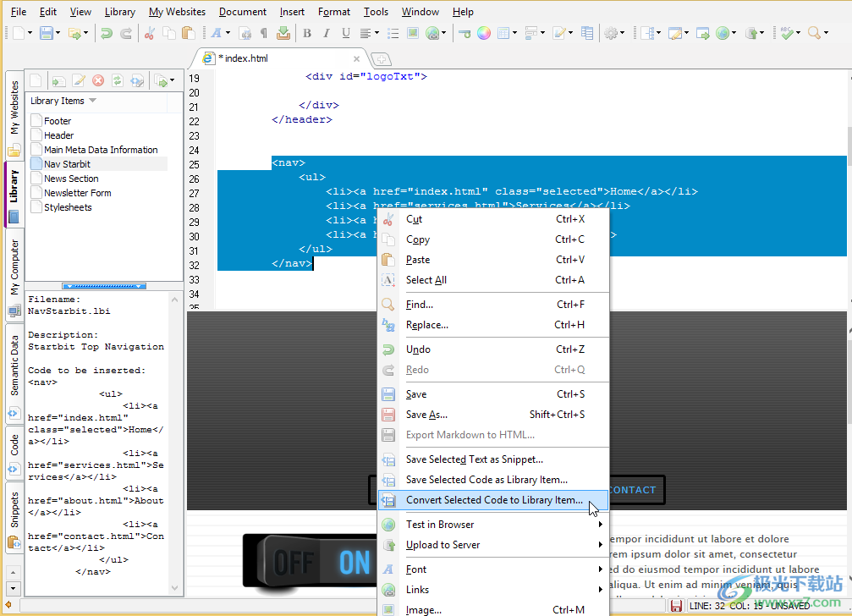Image resolution: width=852 pixels, height=616 pixels.
Task: Click the ABC spell check icon
Action: 787,33
